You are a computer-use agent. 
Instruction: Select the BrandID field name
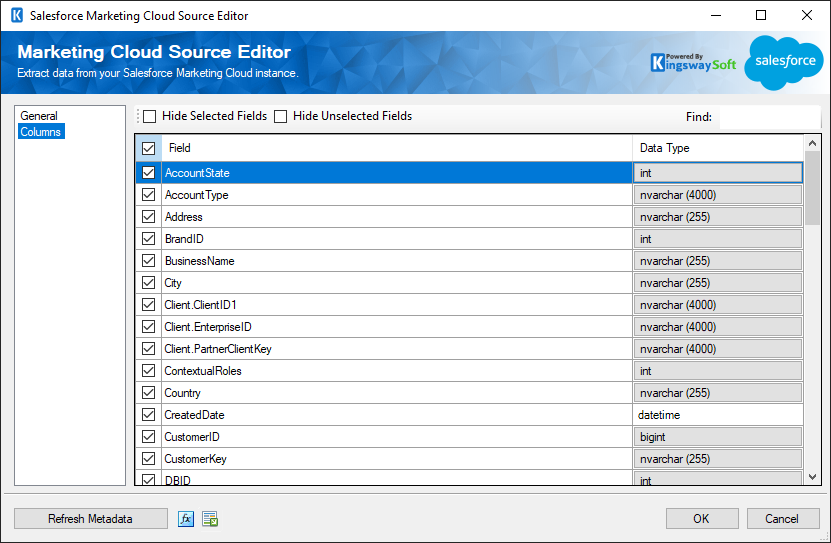tap(184, 239)
